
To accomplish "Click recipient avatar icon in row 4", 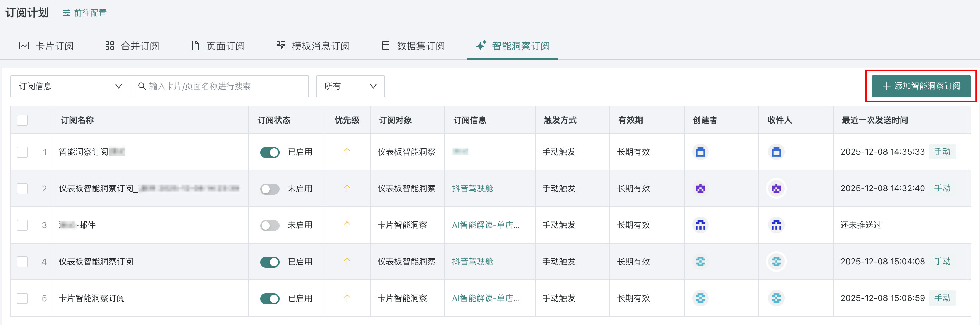I will [x=776, y=262].
